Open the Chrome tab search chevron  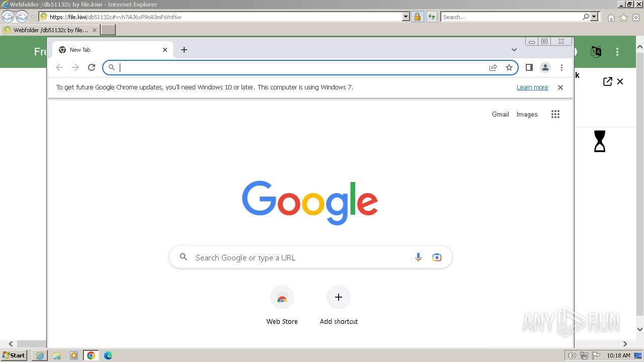tap(514, 50)
